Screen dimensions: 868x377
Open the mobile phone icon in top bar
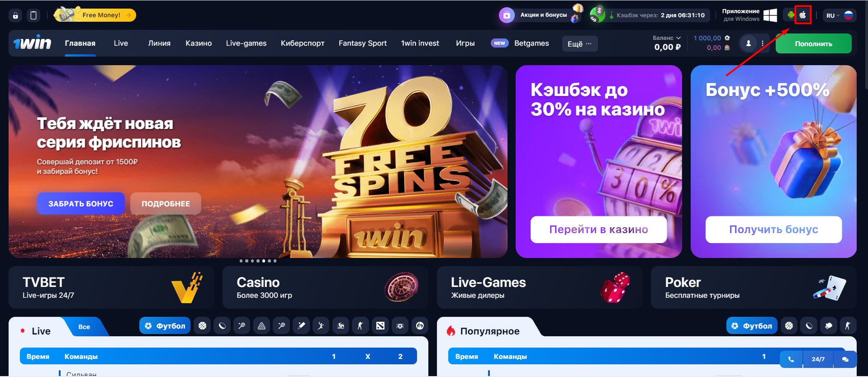tap(33, 15)
